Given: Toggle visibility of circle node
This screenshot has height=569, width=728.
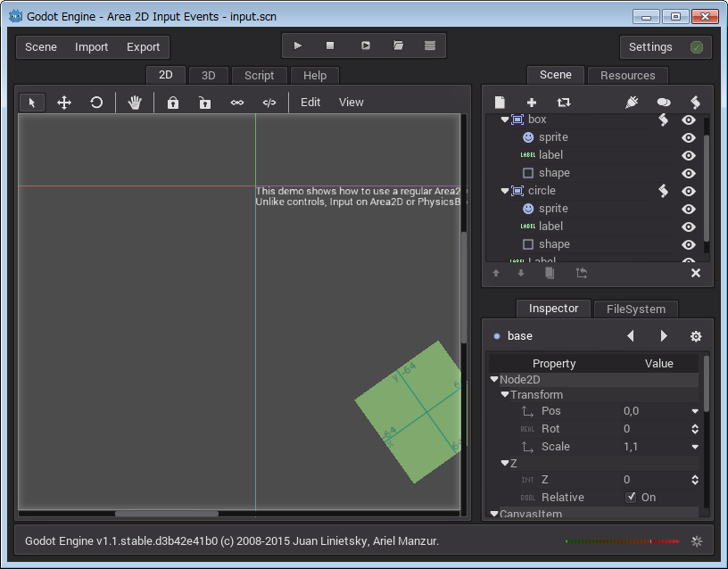Looking at the screenshot, I should coord(688,191).
